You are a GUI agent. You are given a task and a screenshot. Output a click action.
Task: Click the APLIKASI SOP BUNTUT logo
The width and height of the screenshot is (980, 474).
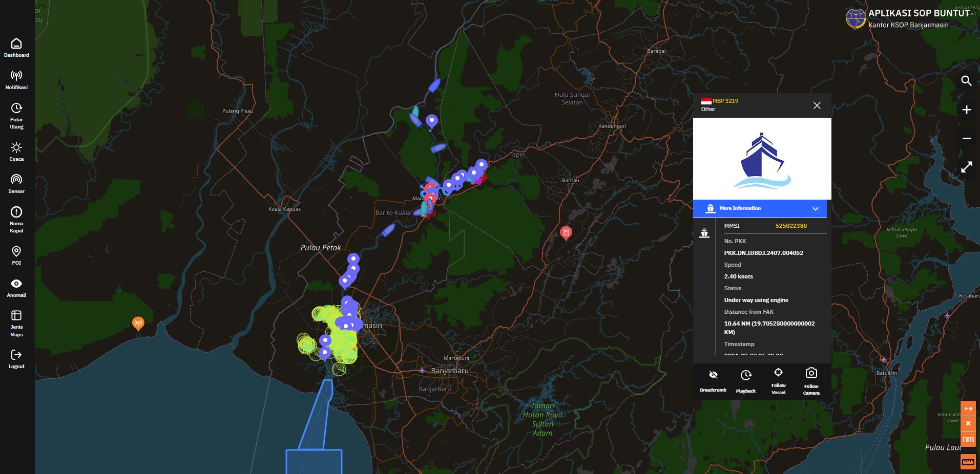pyautogui.click(x=856, y=18)
